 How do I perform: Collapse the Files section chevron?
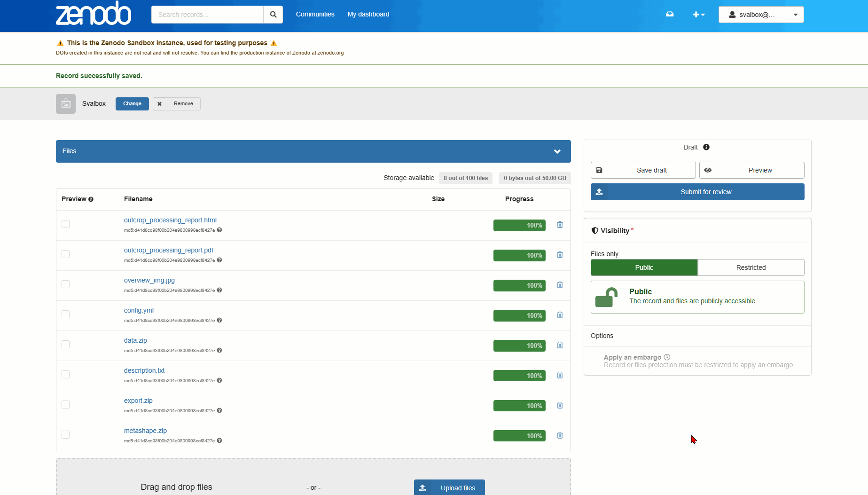557,151
